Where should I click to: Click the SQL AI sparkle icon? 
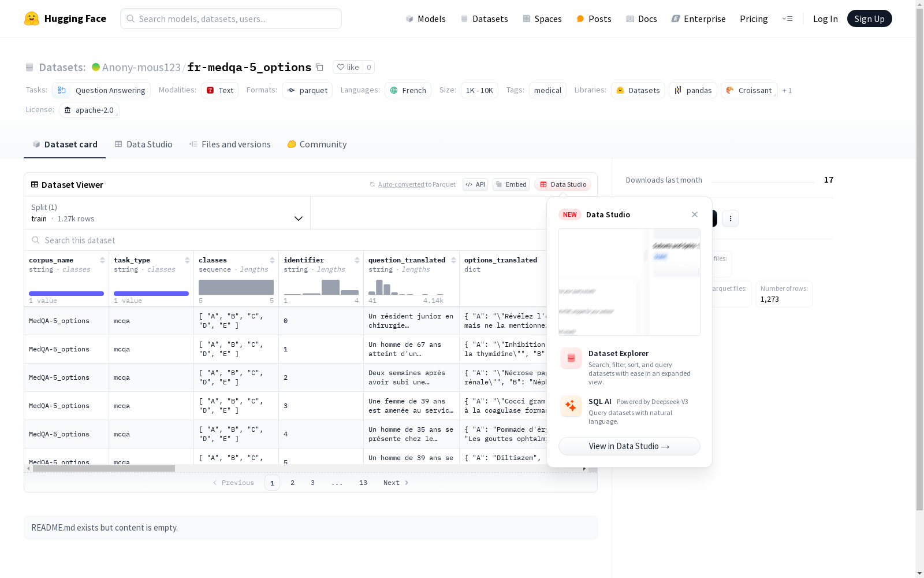[571, 406]
